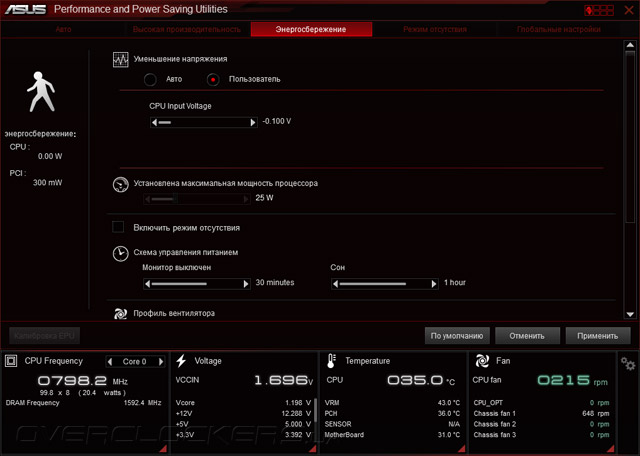
Task: Select the Авто voltage radio button
Action: (x=150, y=79)
